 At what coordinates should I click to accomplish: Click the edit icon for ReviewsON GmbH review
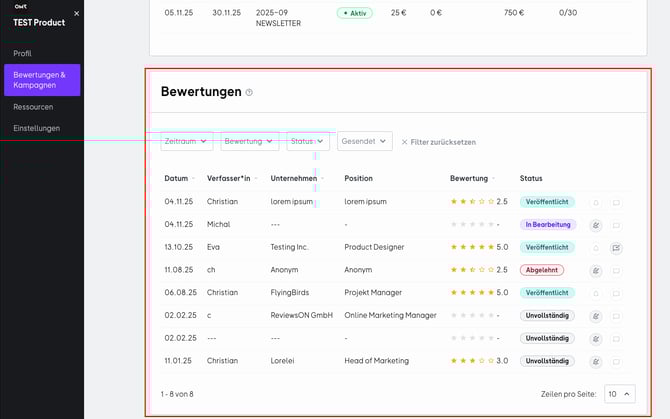[x=596, y=315]
